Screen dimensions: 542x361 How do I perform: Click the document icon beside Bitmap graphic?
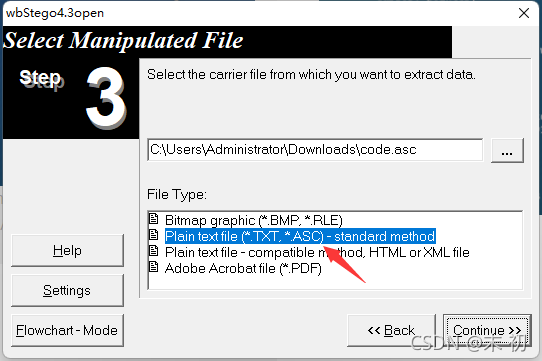(x=153, y=219)
